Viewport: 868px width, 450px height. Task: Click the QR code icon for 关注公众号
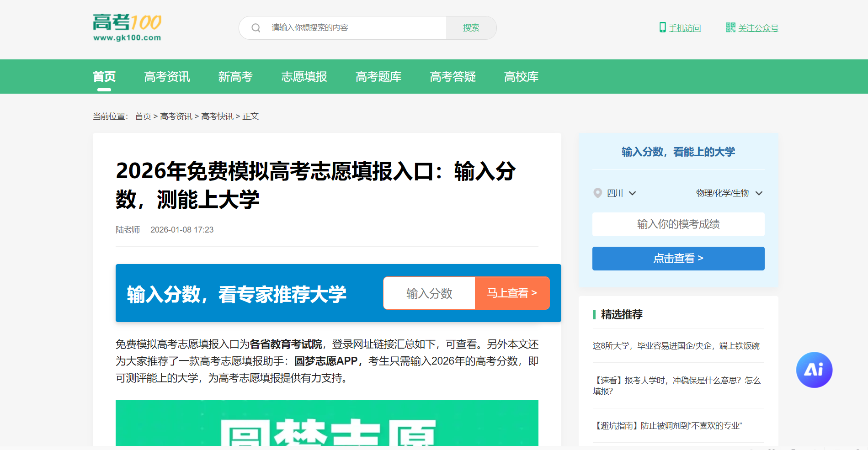pyautogui.click(x=730, y=27)
